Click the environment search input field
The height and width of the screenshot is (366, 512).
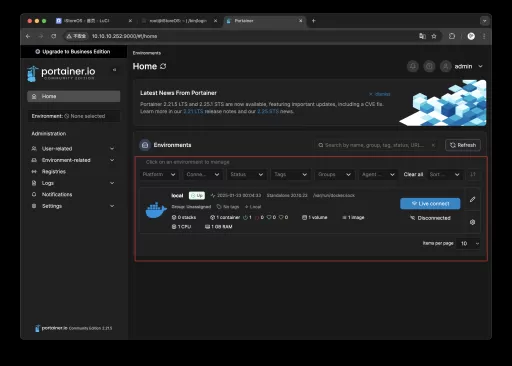376,145
